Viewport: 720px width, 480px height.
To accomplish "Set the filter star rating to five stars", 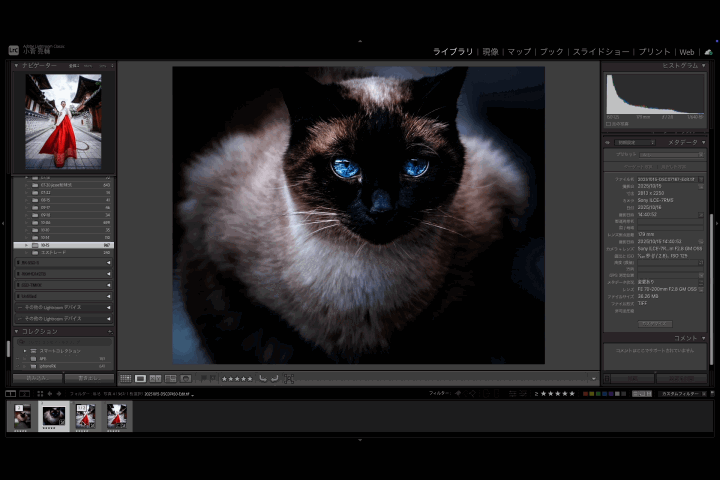I will point(572,394).
